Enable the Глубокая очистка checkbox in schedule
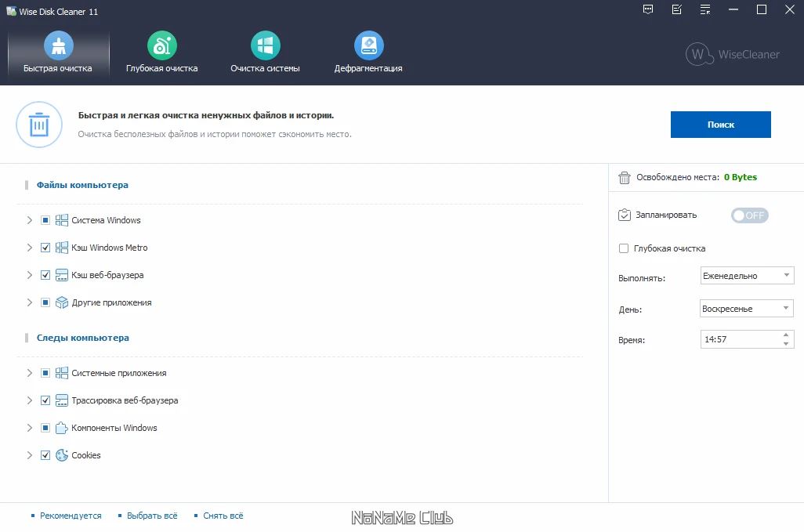The height and width of the screenshot is (532, 804). point(624,248)
